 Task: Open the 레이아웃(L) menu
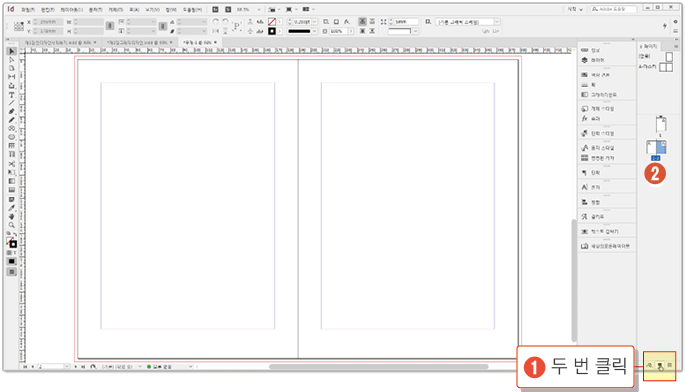coord(72,9)
